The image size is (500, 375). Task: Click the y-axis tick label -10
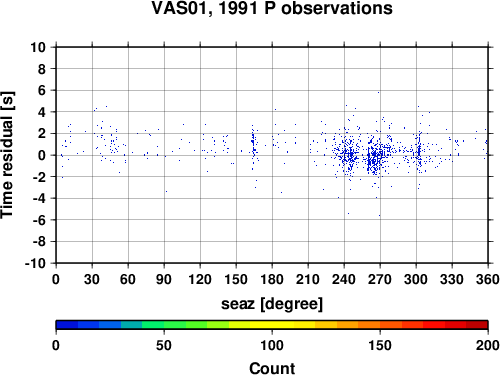point(35,263)
